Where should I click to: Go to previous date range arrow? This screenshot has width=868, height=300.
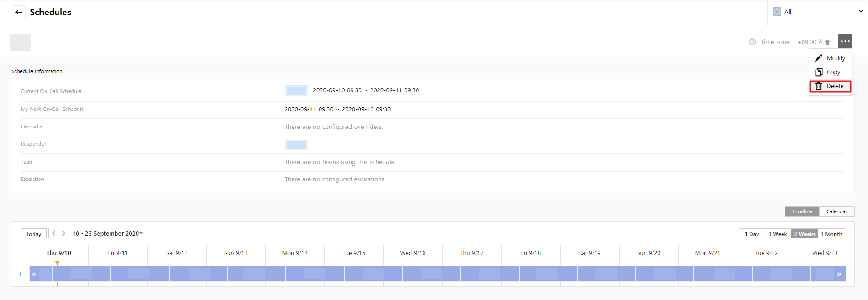(54, 233)
